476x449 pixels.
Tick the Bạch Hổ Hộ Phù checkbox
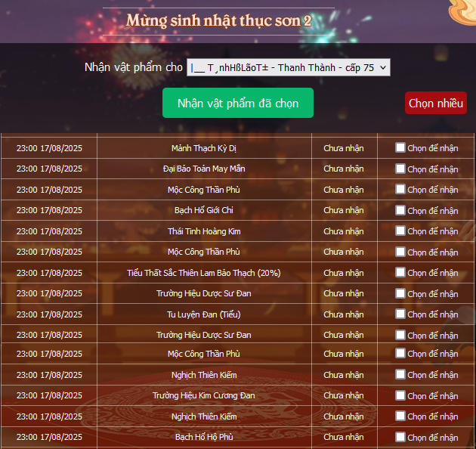[400, 437]
